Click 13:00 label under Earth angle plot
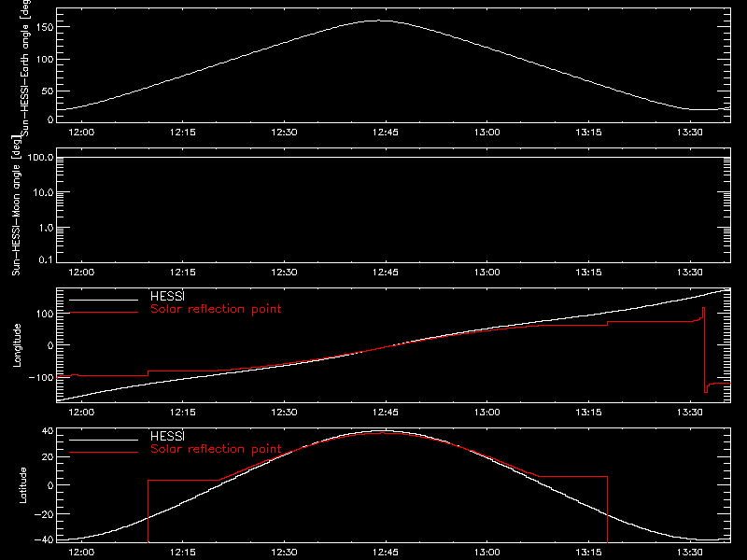Viewport: 747px width, 560px height. pos(486,132)
